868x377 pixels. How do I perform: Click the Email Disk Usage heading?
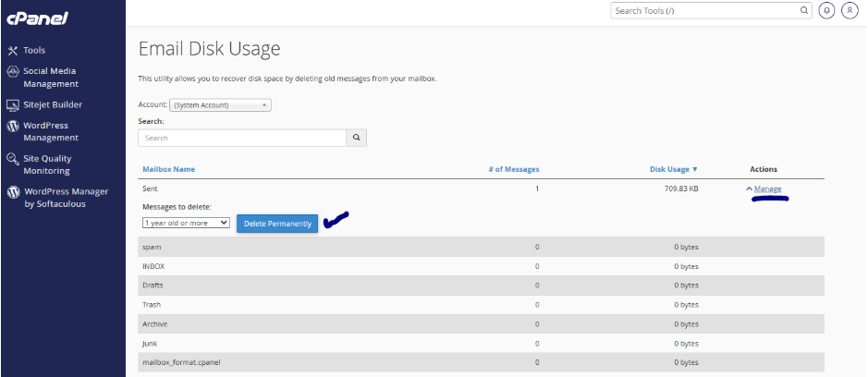[209, 49]
